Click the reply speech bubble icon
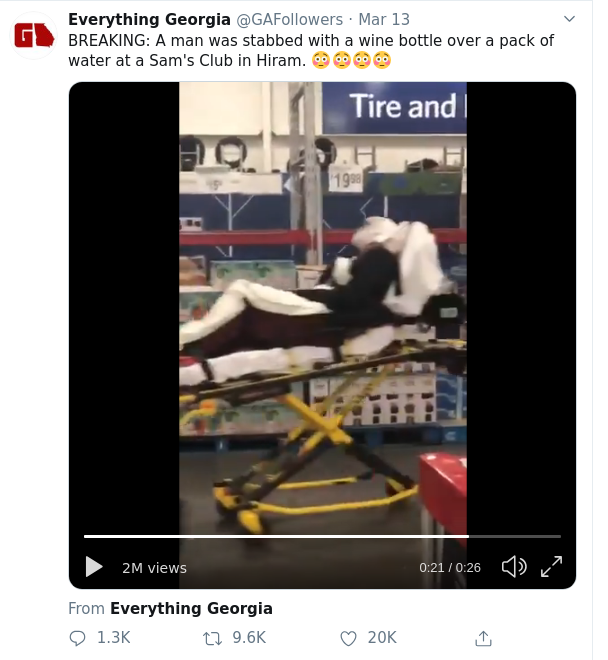Viewport: 608px width, 660px height. pyautogui.click(x=77, y=639)
